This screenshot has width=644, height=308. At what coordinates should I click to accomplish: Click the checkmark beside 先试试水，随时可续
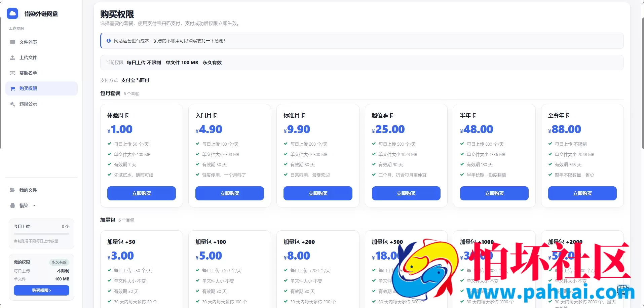(109, 175)
